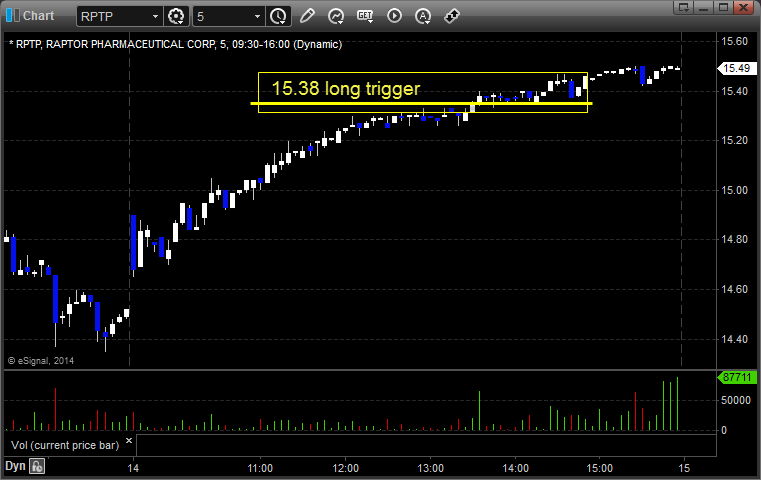Viewport: 761px width, 480px height.
Task: Click the 14.40 price axis label
Action: [x=734, y=339]
